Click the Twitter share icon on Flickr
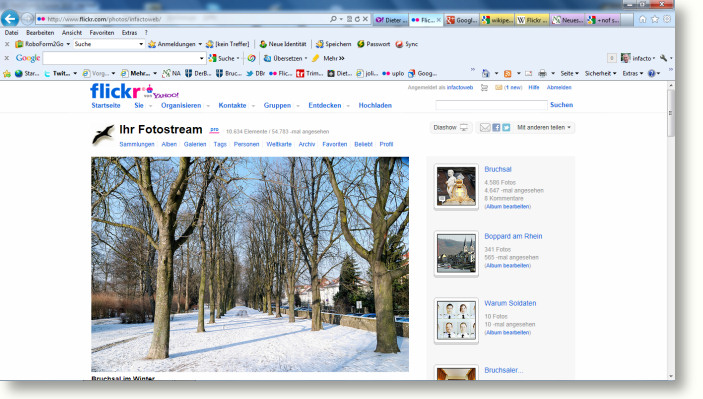The width and height of the screenshot is (703, 399). tap(506, 128)
